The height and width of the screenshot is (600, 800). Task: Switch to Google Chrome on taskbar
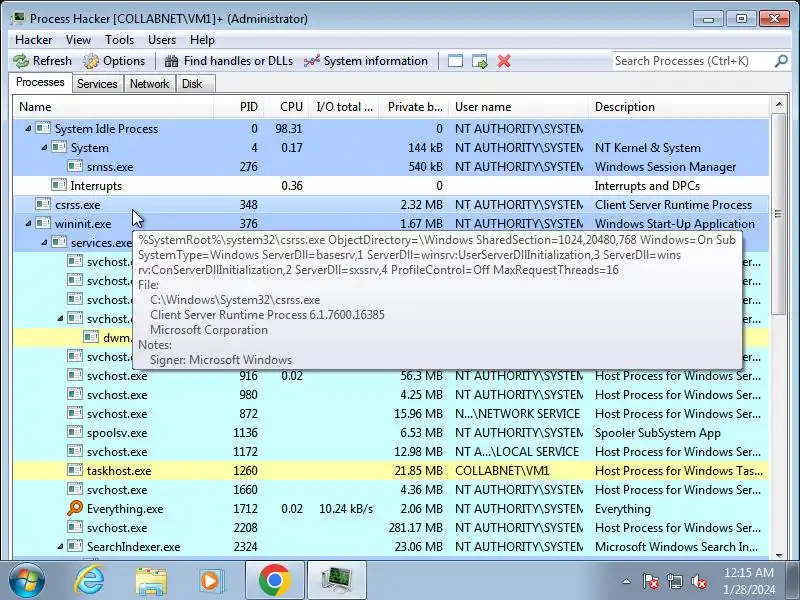pos(274,580)
